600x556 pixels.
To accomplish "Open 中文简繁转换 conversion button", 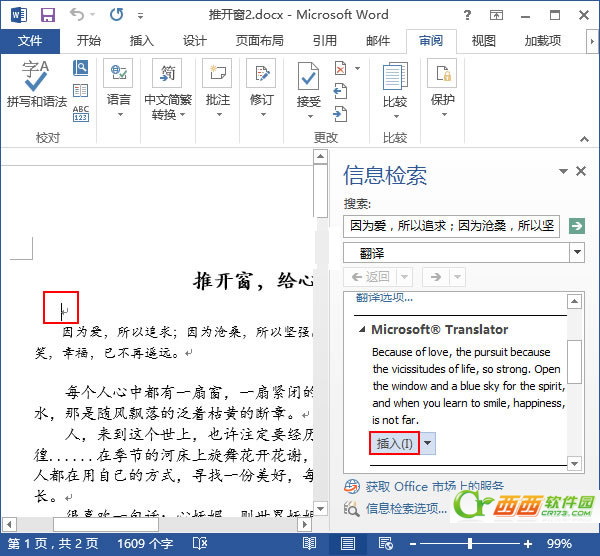I will point(168,89).
